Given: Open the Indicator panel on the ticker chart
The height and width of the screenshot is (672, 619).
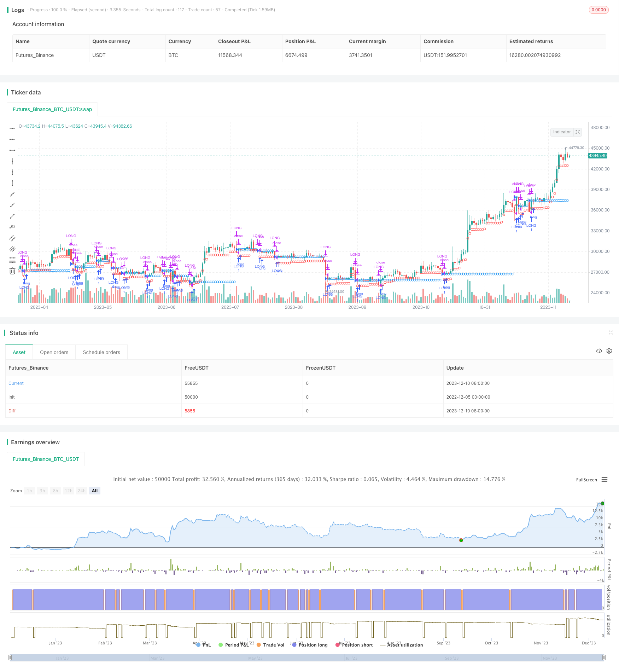Looking at the screenshot, I should click(x=562, y=132).
